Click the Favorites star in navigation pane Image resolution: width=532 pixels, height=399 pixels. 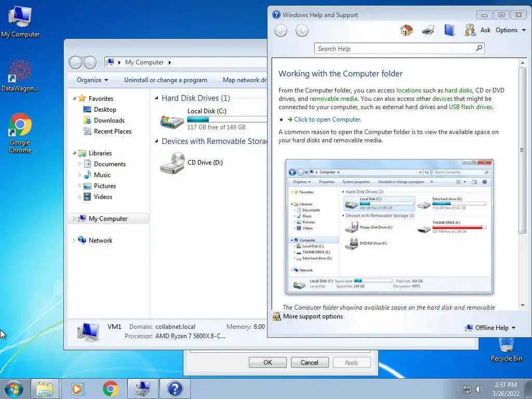click(x=82, y=98)
